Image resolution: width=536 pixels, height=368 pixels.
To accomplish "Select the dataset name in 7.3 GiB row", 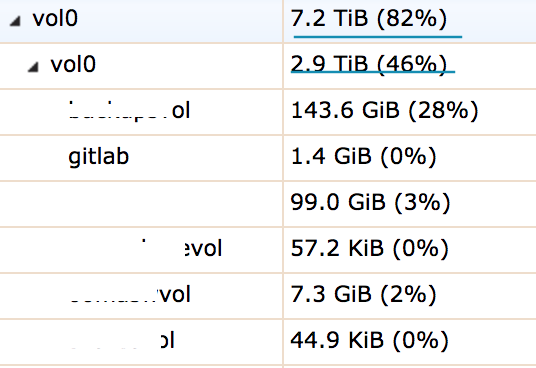I will tap(130, 294).
